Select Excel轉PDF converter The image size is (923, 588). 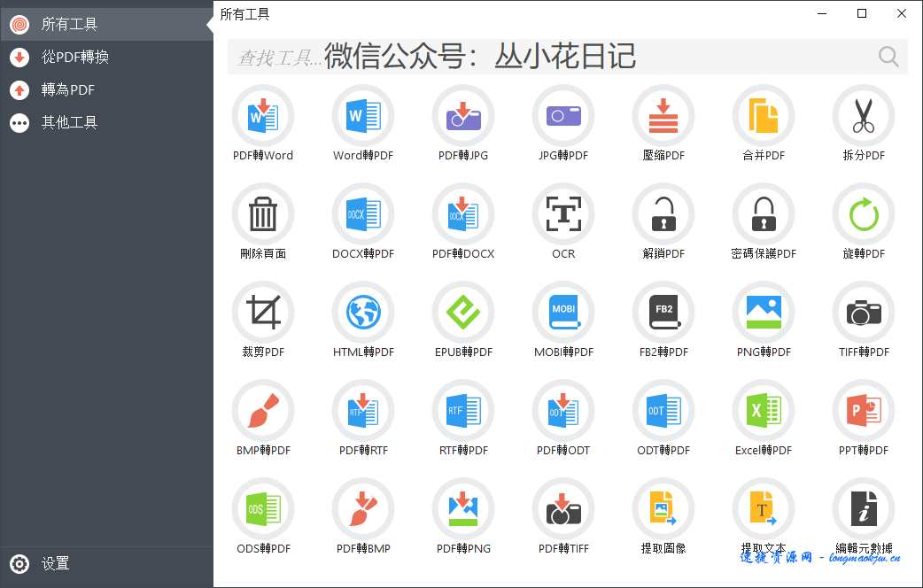764,411
